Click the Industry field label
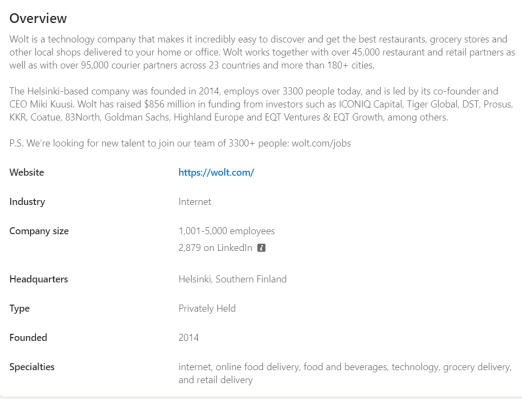This screenshot has width=522, height=399. pyautogui.click(x=27, y=202)
